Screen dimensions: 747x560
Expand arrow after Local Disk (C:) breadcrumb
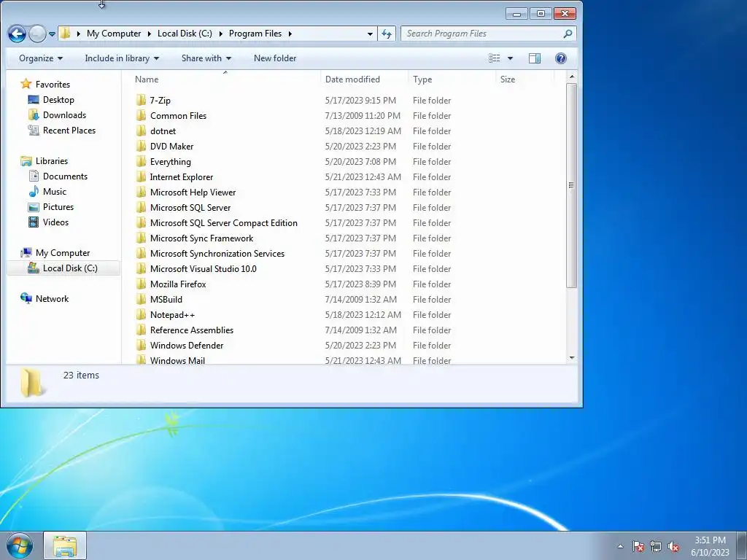[220, 34]
